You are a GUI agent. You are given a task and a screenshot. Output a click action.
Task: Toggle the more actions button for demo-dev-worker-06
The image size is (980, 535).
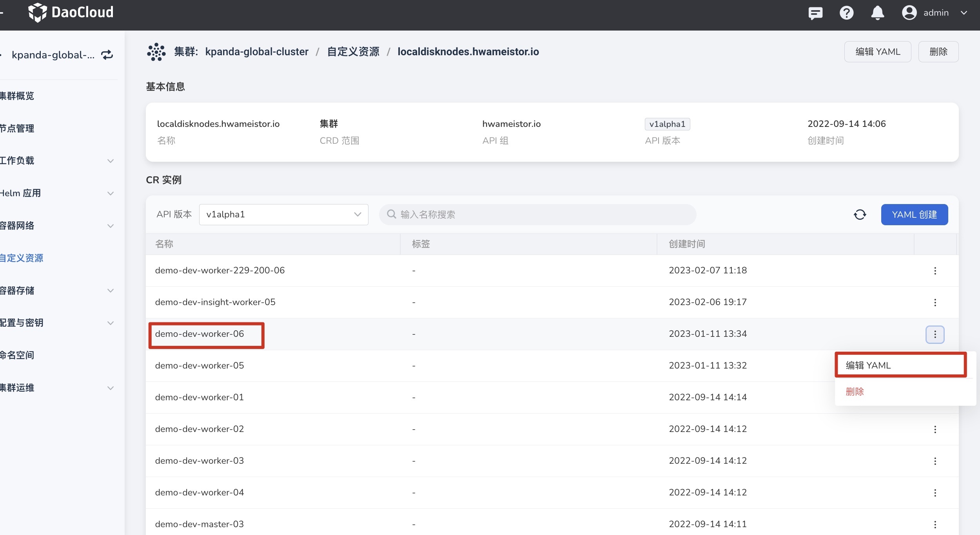coord(935,334)
